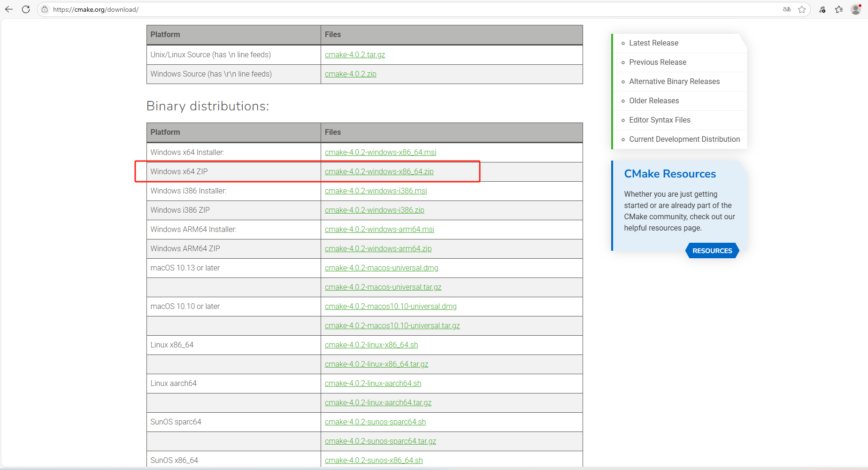868x470 pixels.
Task: Download cmake-4.0.2.zip Windows source
Action: pyautogui.click(x=351, y=74)
